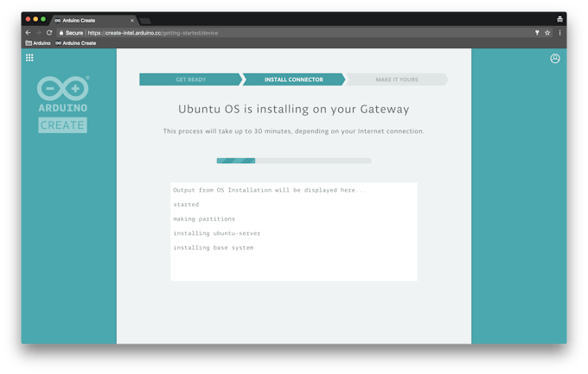This screenshot has width=588, height=374.
Task: Click the browser forward arrow
Action: coord(39,33)
